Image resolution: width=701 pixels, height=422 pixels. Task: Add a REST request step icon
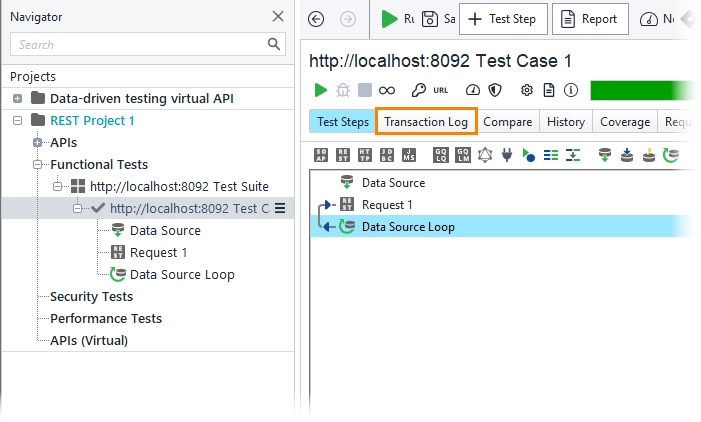click(343, 155)
